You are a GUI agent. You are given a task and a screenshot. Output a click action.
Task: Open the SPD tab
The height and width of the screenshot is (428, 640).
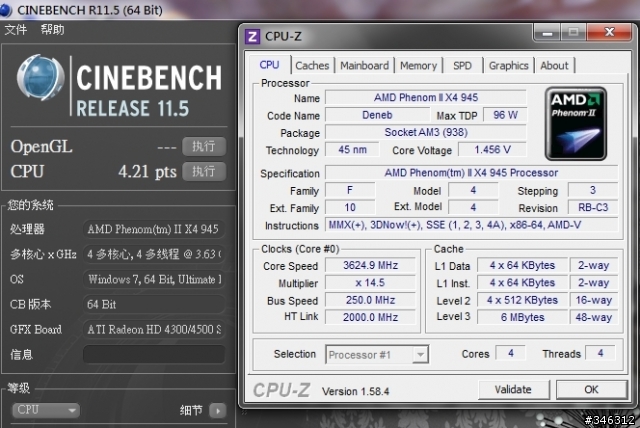pos(462,66)
